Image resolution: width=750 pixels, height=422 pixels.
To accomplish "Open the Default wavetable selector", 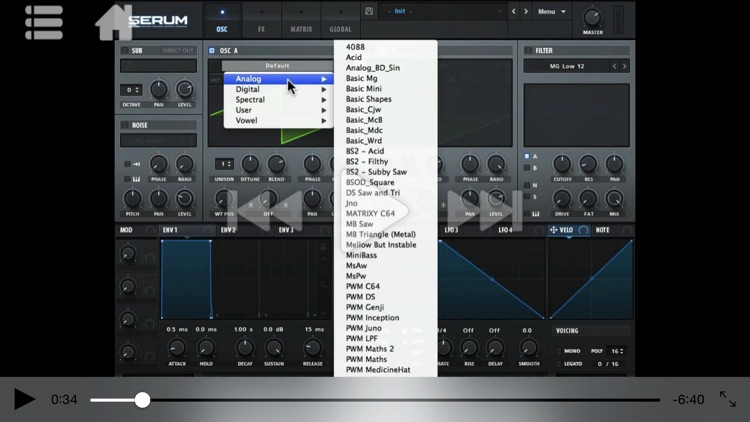I will pos(277,66).
